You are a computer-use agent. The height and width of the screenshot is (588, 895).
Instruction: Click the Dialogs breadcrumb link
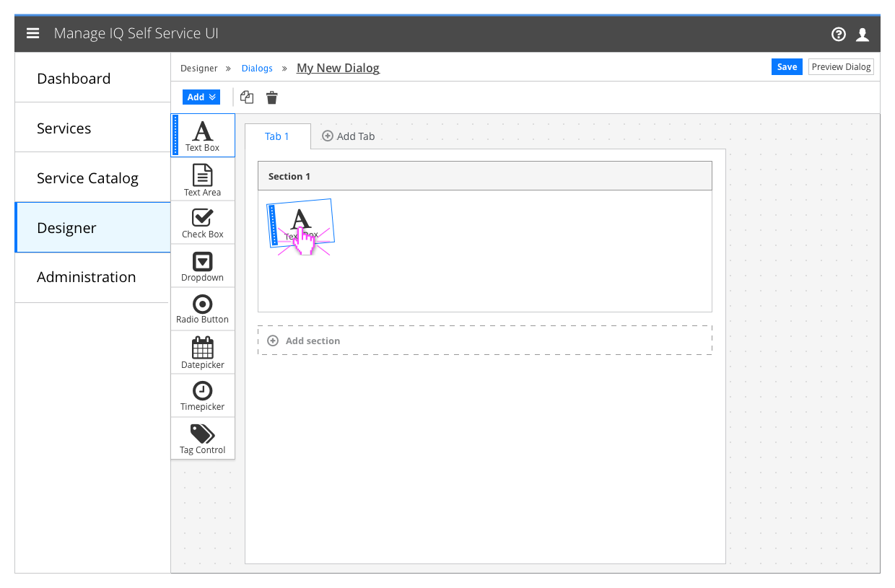pyautogui.click(x=257, y=69)
